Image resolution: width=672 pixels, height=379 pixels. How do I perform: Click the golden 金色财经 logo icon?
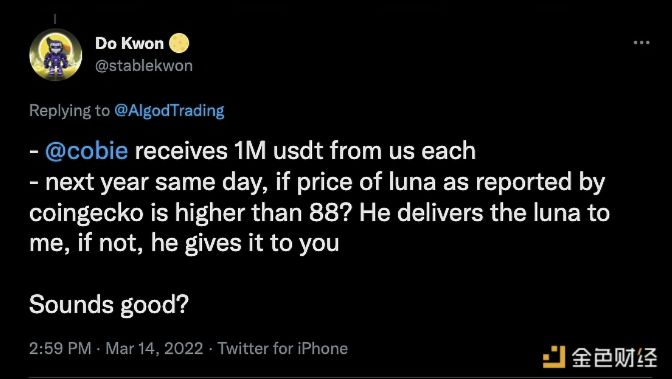pyautogui.click(x=554, y=357)
